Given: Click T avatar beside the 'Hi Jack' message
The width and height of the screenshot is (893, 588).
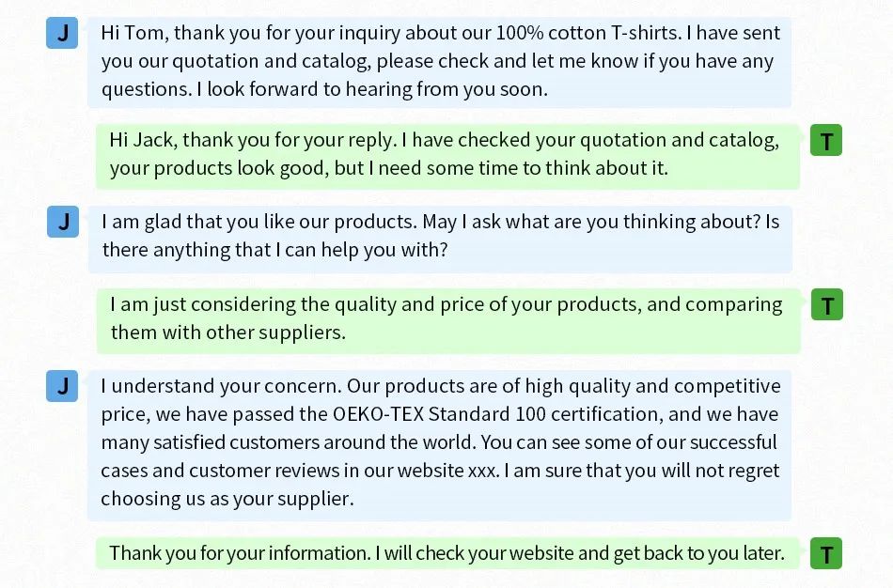Looking at the screenshot, I should tap(826, 140).
